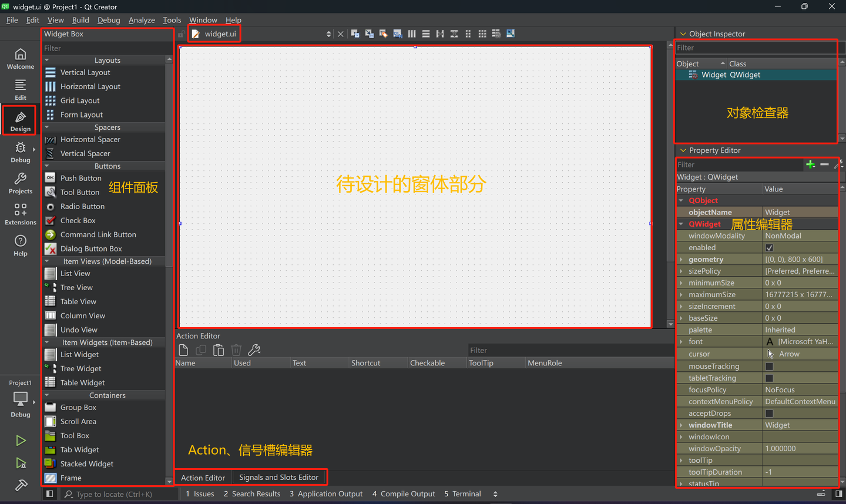Expand the geometry property
Image resolution: width=846 pixels, height=504 pixels.
681,259
